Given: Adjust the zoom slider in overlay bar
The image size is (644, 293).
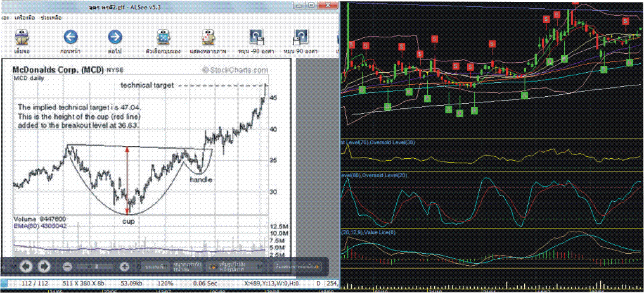Looking at the screenshot, I should coord(96,267).
